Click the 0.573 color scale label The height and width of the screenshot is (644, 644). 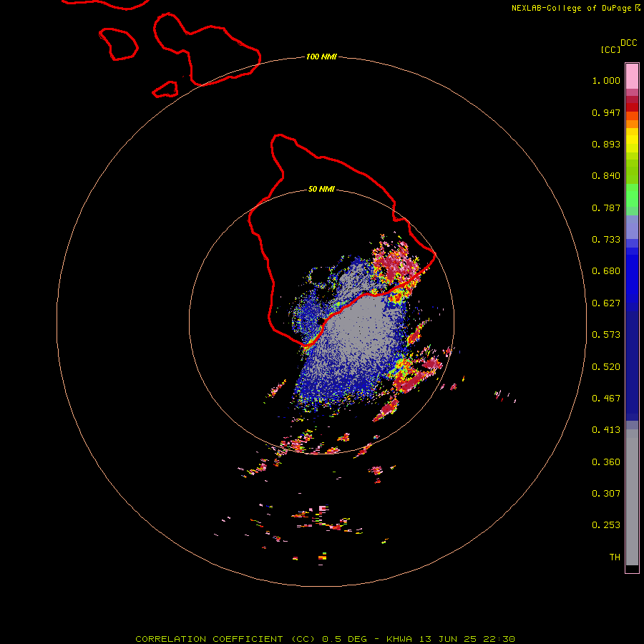tap(606, 335)
